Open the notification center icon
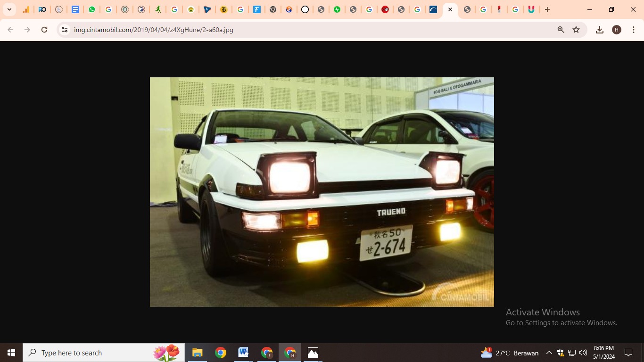This screenshot has width=644, height=362. pyautogui.click(x=628, y=353)
